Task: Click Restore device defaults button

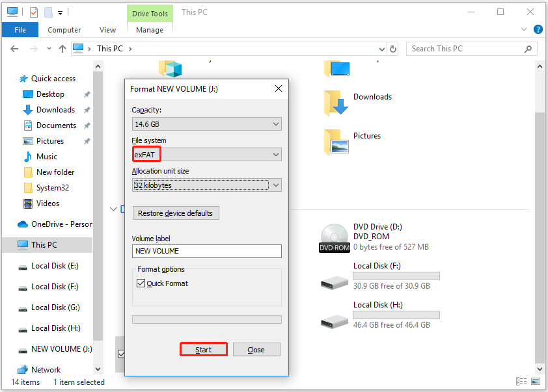Action: click(176, 213)
